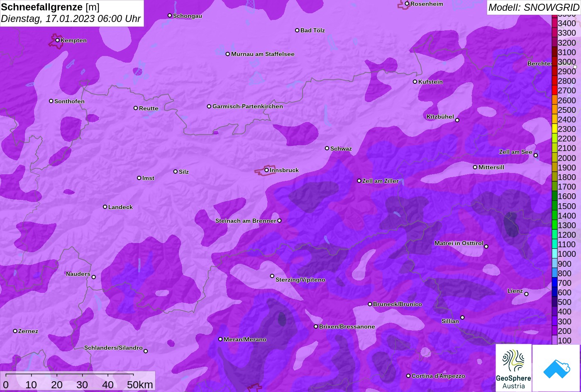Click the Garmisch-Partenkirchen location dot
The image size is (581, 392).
click(x=209, y=106)
